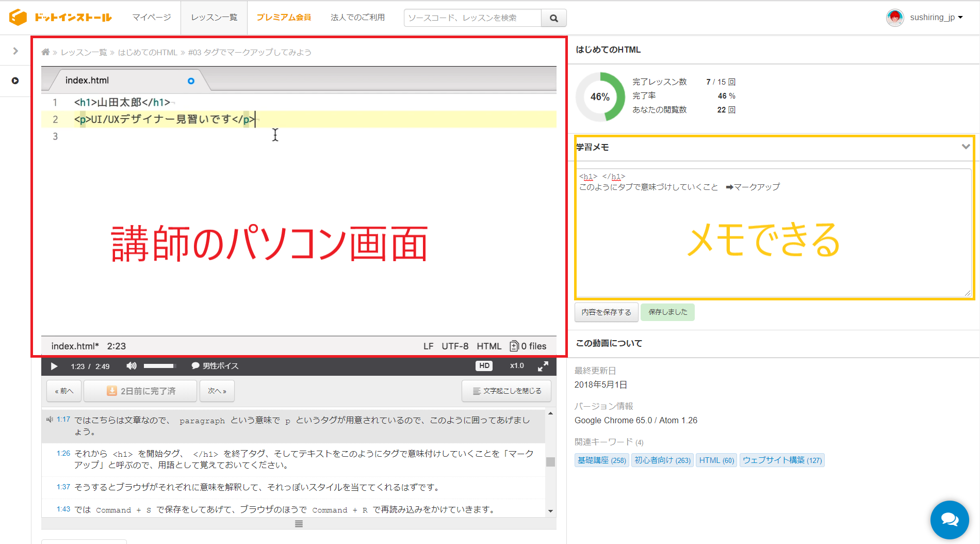Open the ウェブサイト構築 (127) keyword tag

click(782, 460)
